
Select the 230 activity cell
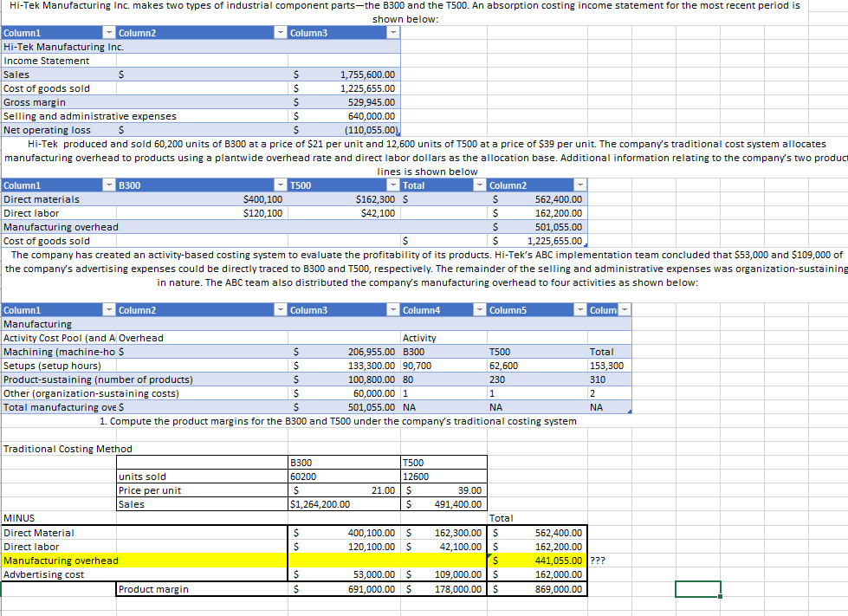coord(537,379)
